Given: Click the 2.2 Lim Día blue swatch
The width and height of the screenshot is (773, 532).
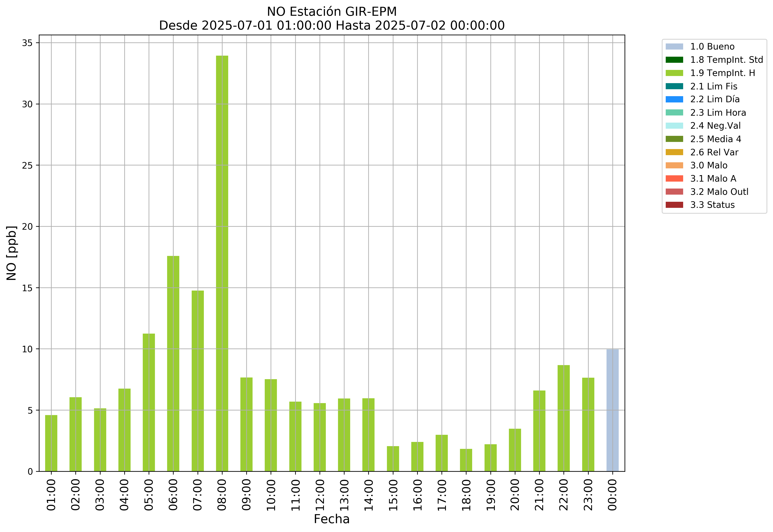Looking at the screenshot, I should tap(674, 99).
